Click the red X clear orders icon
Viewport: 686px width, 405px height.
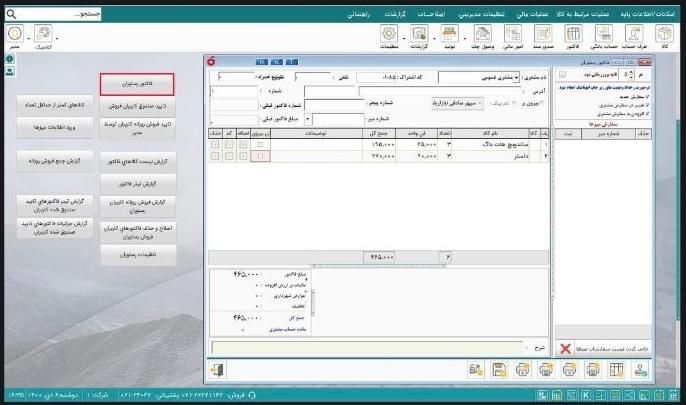(564, 345)
